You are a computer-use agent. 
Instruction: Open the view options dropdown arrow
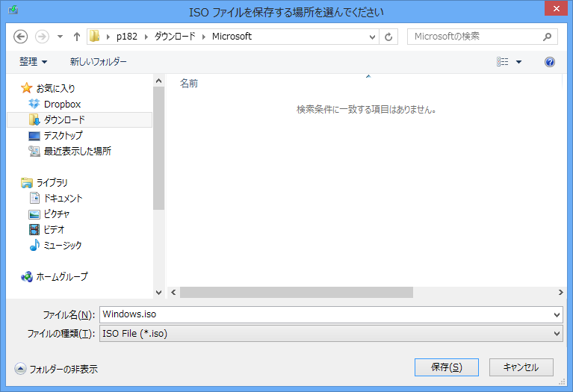(518, 62)
